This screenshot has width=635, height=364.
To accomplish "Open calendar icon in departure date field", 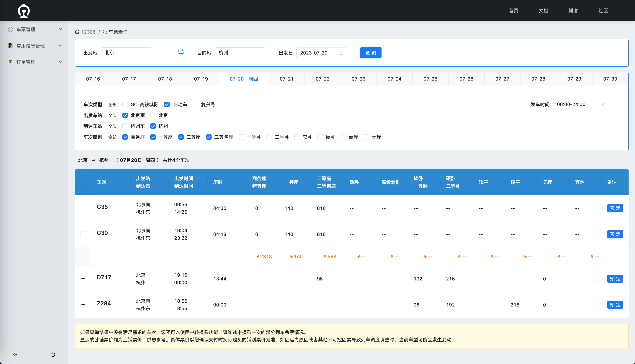I will 341,53.
